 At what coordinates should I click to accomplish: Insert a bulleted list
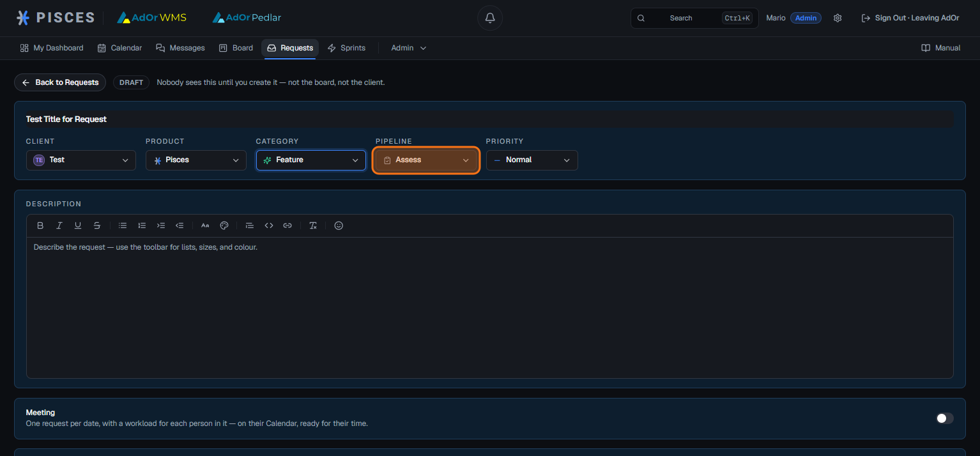pyautogui.click(x=123, y=225)
